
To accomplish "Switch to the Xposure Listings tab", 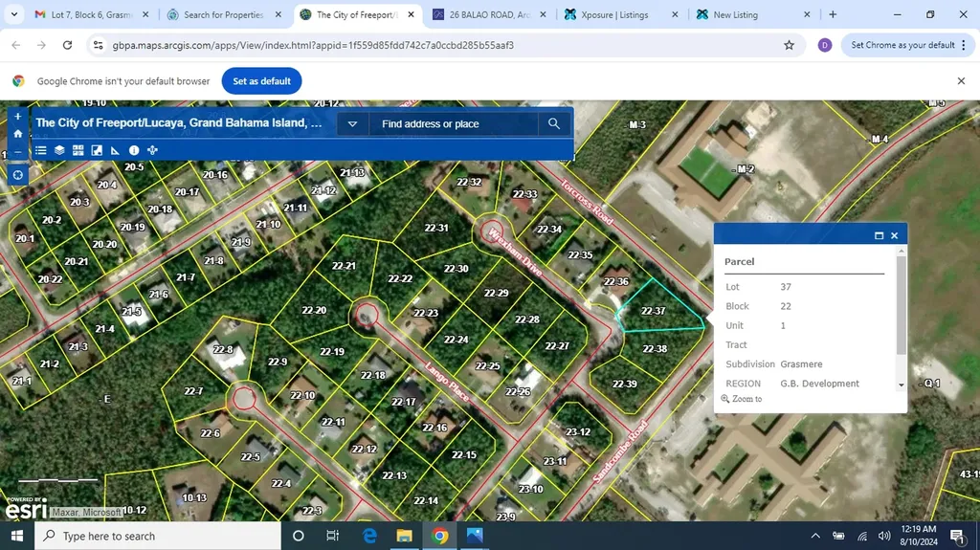I will 612,15.
